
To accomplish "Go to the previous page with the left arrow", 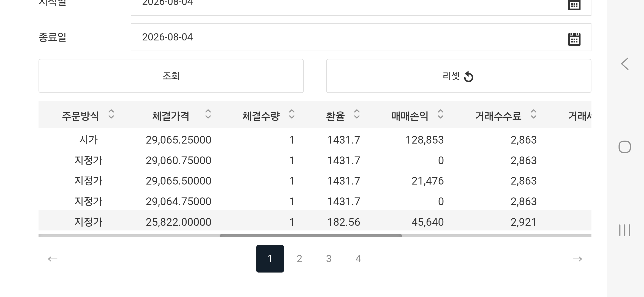I will coord(53,259).
